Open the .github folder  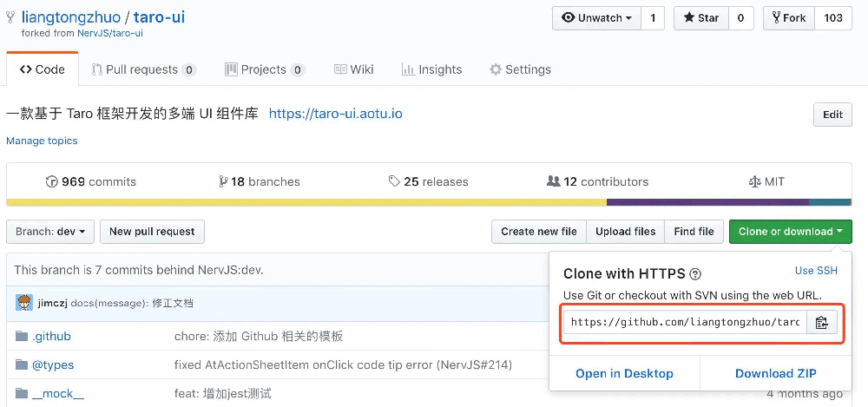pyautogui.click(x=51, y=336)
